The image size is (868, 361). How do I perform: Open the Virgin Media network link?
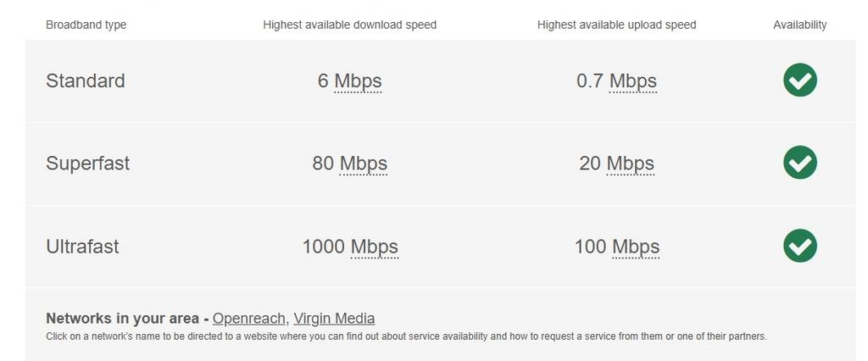pyautogui.click(x=334, y=319)
